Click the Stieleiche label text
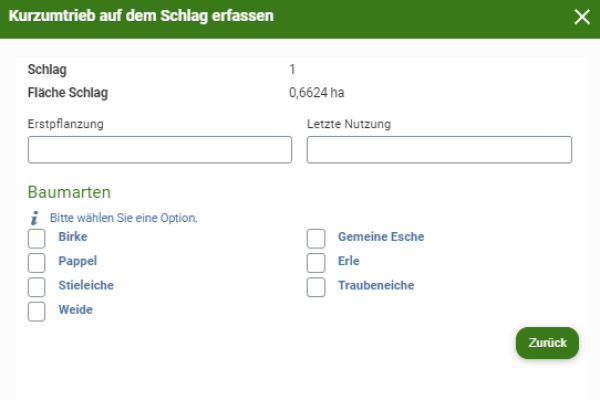Viewport: 600px width, 400px height. (x=86, y=285)
